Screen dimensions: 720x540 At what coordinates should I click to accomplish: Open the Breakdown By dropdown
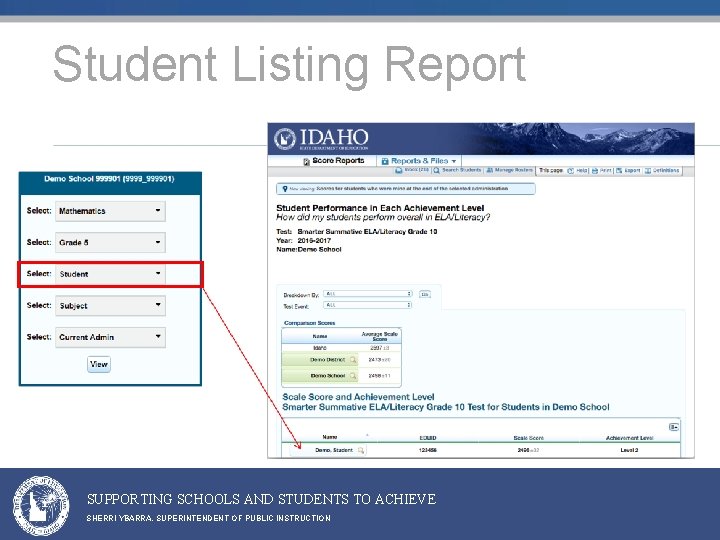[x=367, y=294]
